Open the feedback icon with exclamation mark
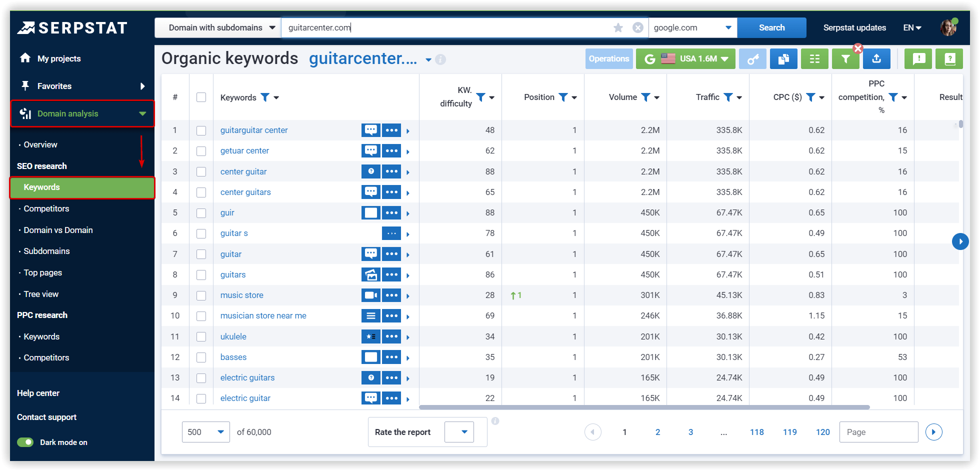Viewport: 980px width, 471px height. click(x=918, y=58)
